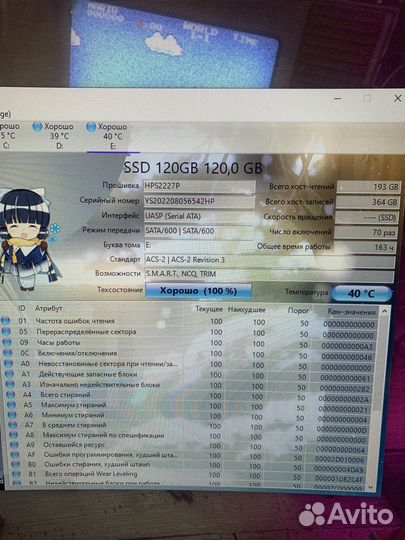Click the status icon of attribute A6
Image resolution: width=405 pixels, height=540 pixels.
pos(12,415)
